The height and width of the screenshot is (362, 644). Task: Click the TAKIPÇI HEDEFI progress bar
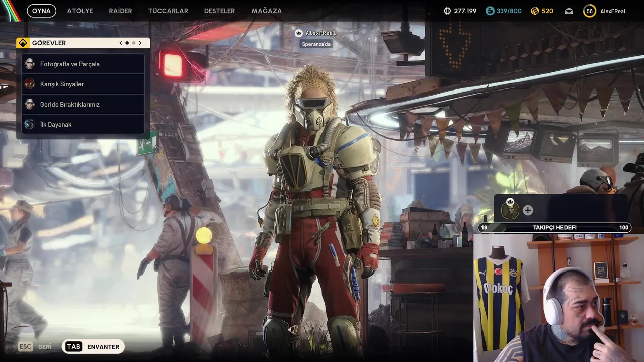[554, 228]
